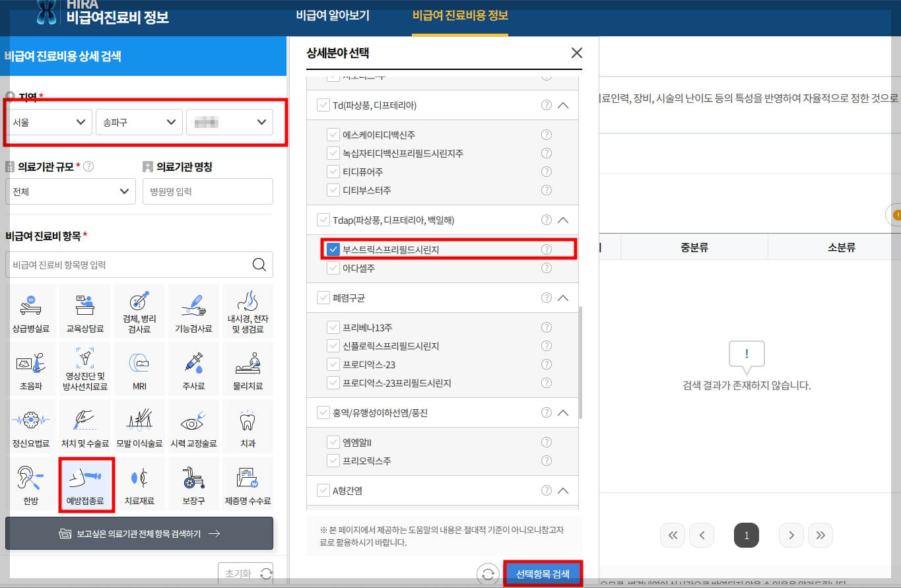The image size is (901, 588).
Task: Check the 프리베나13주 checkbox
Action: tap(333, 327)
